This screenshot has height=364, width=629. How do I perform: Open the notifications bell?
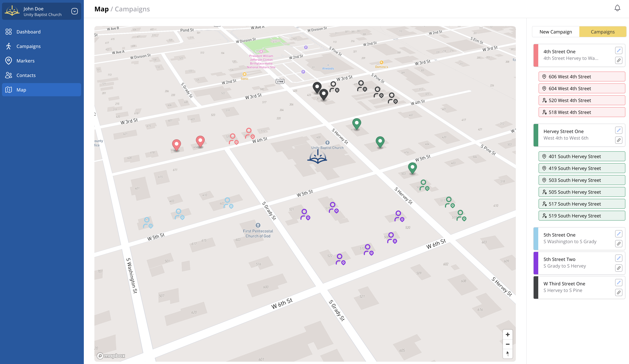[x=617, y=8]
